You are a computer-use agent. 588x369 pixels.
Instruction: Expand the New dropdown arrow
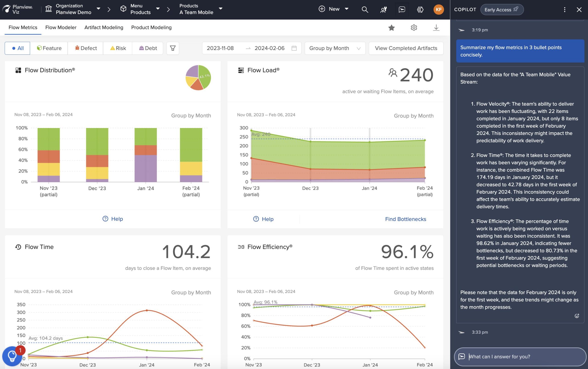point(347,9)
